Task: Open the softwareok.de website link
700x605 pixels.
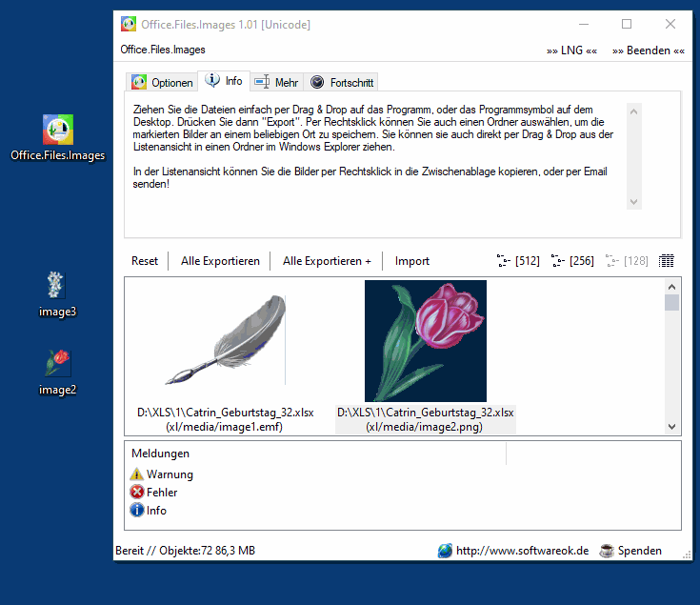Action: click(522, 551)
